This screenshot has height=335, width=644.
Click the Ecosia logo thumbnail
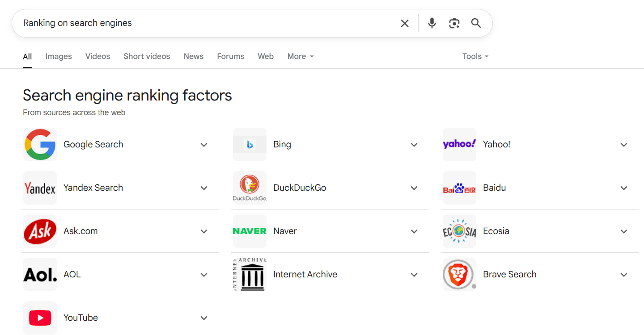pyautogui.click(x=459, y=231)
